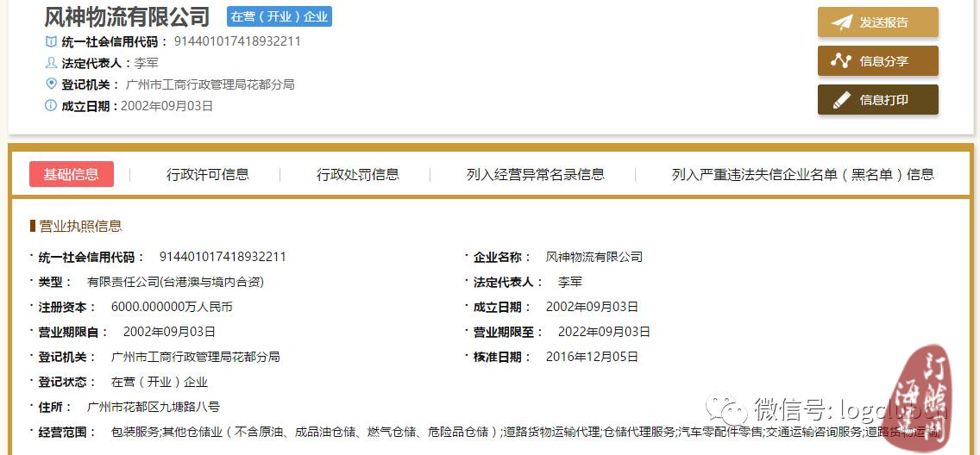Click the 核准日期 value 2016年12月05日
The height and width of the screenshot is (455, 980).
(592, 357)
